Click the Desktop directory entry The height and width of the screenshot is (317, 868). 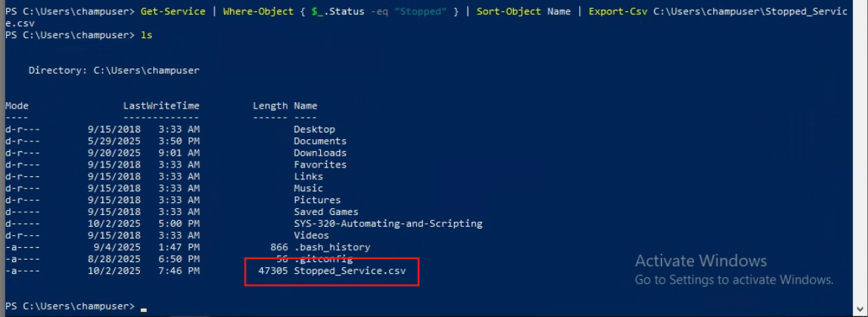[314, 129]
